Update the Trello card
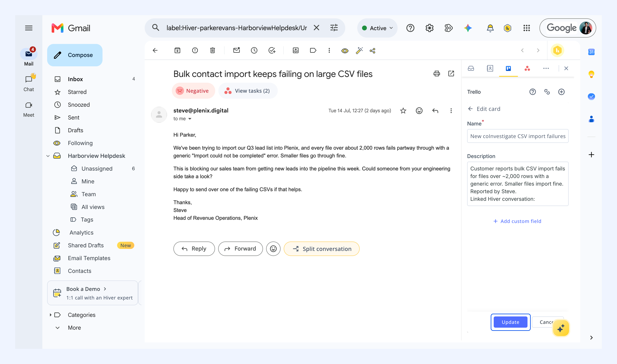The image size is (617, 364). 510,322
